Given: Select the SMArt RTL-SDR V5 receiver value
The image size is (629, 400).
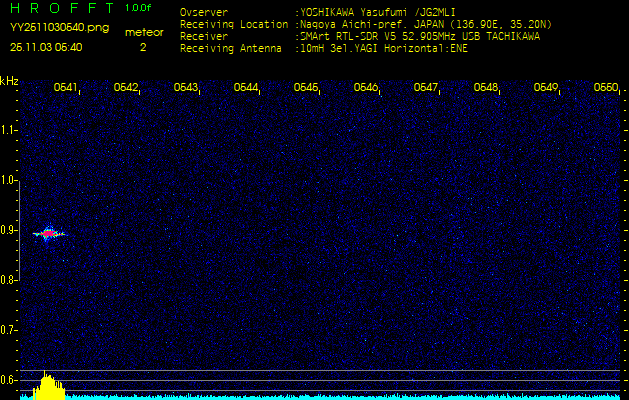Looking at the screenshot, I should click(x=420, y=37).
